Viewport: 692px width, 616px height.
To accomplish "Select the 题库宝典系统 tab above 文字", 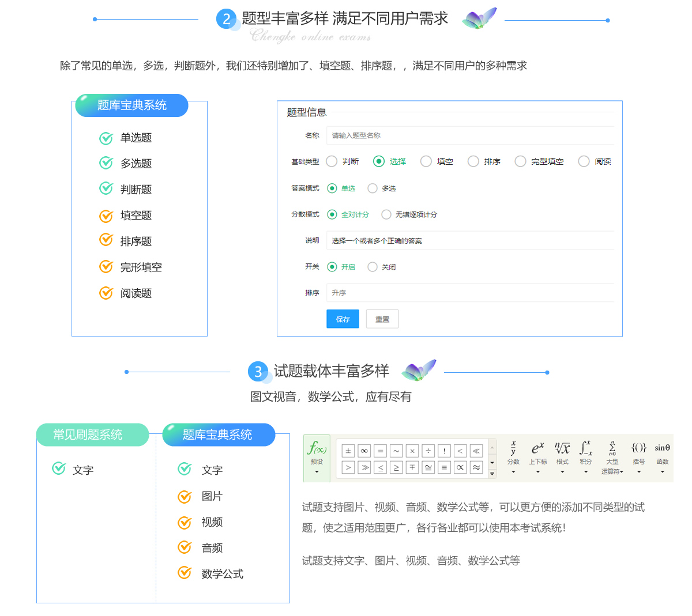I will [x=217, y=434].
